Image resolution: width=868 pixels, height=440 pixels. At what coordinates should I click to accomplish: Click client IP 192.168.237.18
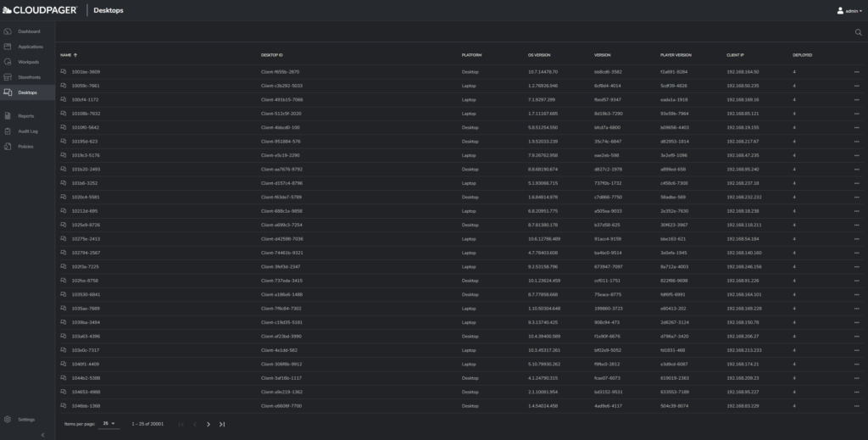743,183
